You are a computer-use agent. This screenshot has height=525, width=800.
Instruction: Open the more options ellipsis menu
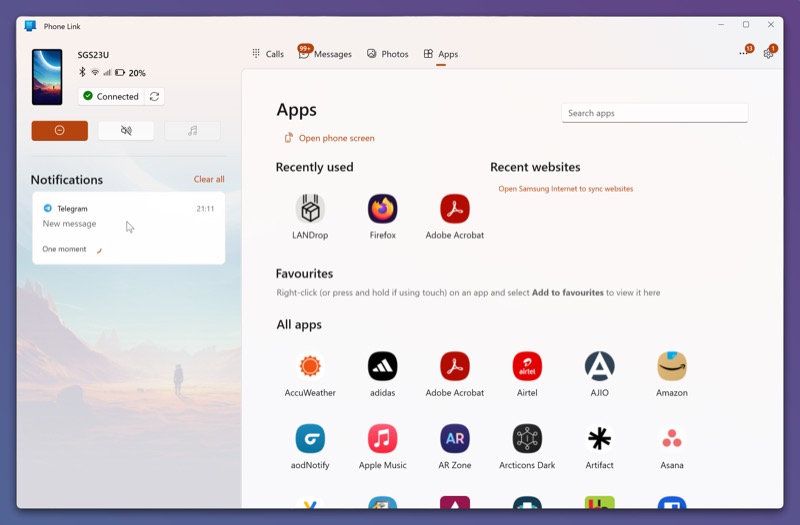coord(743,53)
